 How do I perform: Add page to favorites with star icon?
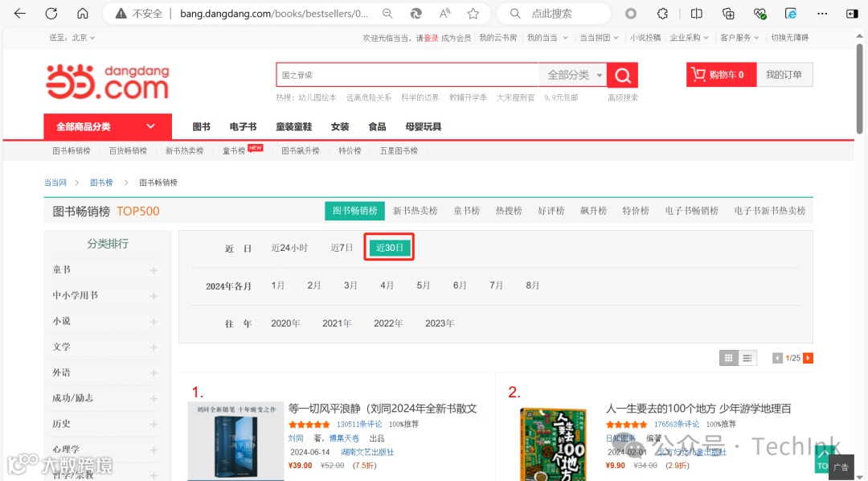[x=473, y=14]
